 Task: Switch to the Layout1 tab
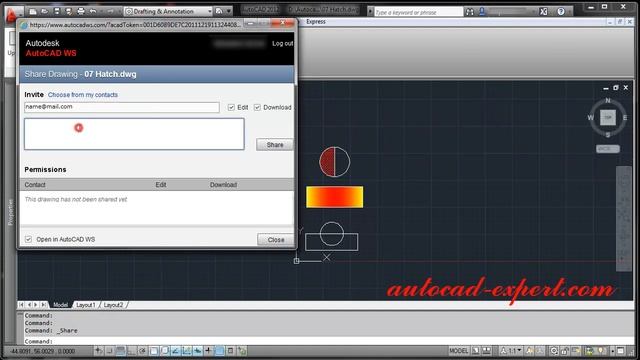click(85, 305)
